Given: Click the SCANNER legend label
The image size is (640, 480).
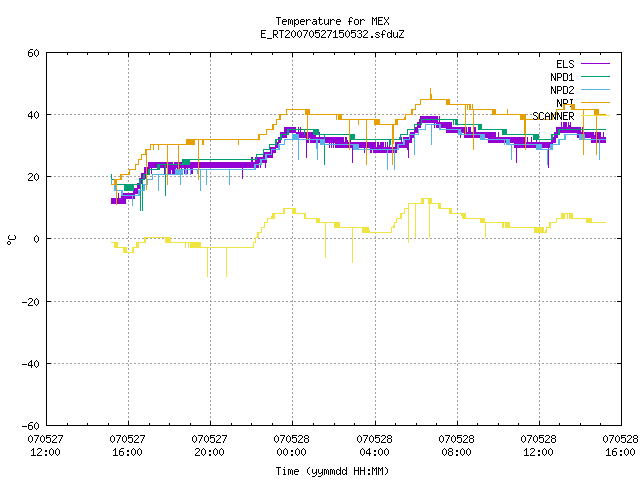Looking at the screenshot, I should coord(553,116).
